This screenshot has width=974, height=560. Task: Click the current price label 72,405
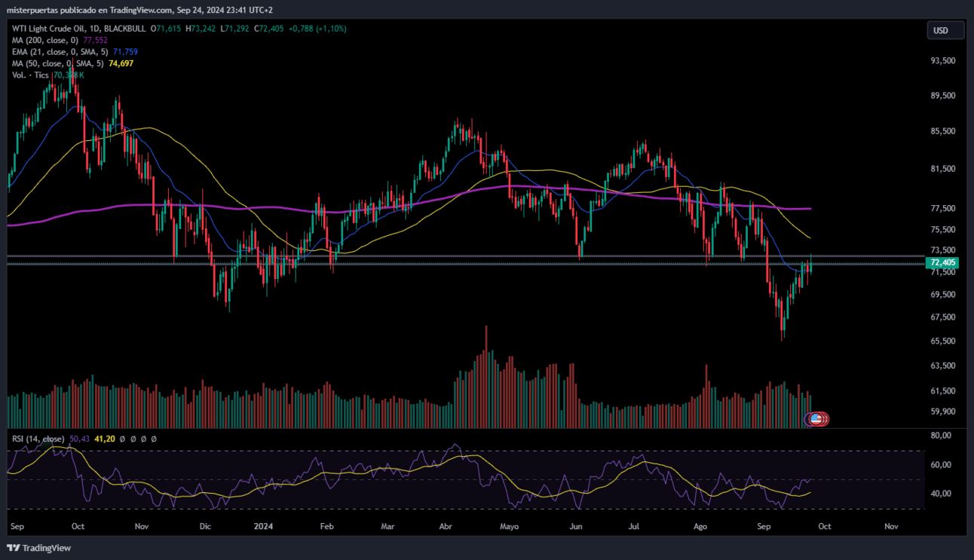point(943,262)
